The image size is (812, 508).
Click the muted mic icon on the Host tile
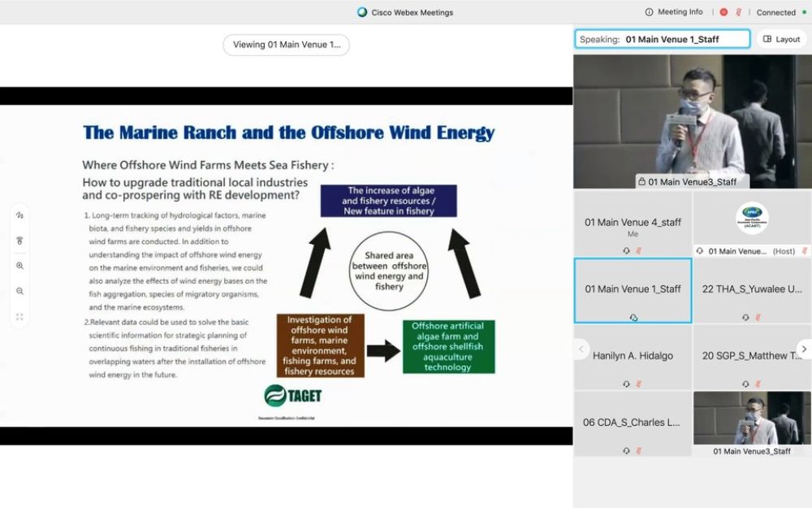click(x=804, y=251)
